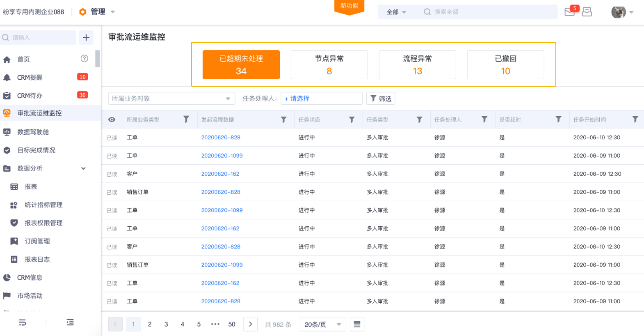Select the 流程异常 13 tab
Screen dimensions: 644x336
coord(418,64)
